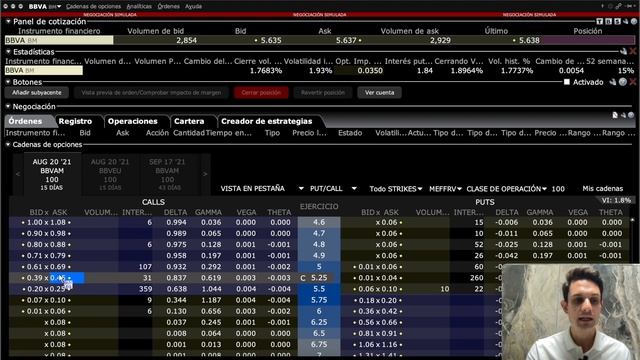Screen dimensions: 640x360
Task: Select the AUG 20 '21 BBVEU expiry tab
Action: coord(110,174)
